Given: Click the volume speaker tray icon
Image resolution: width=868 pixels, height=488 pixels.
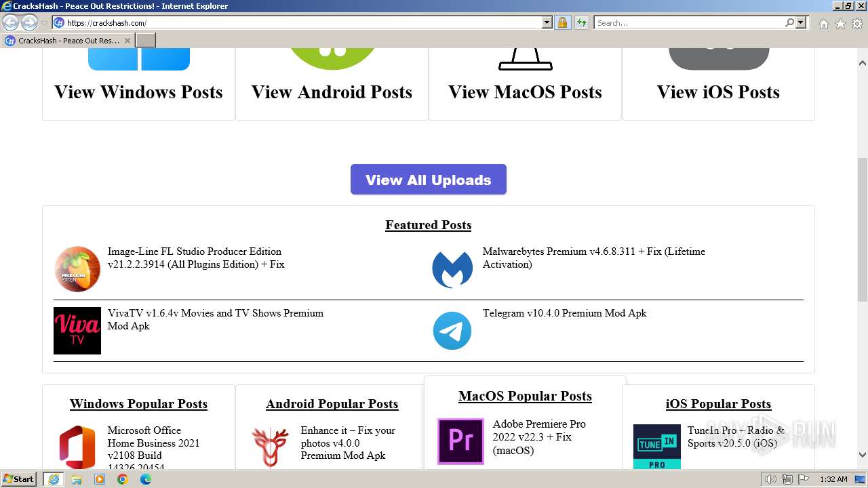Looking at the screenshot, I should pos(771,479).
